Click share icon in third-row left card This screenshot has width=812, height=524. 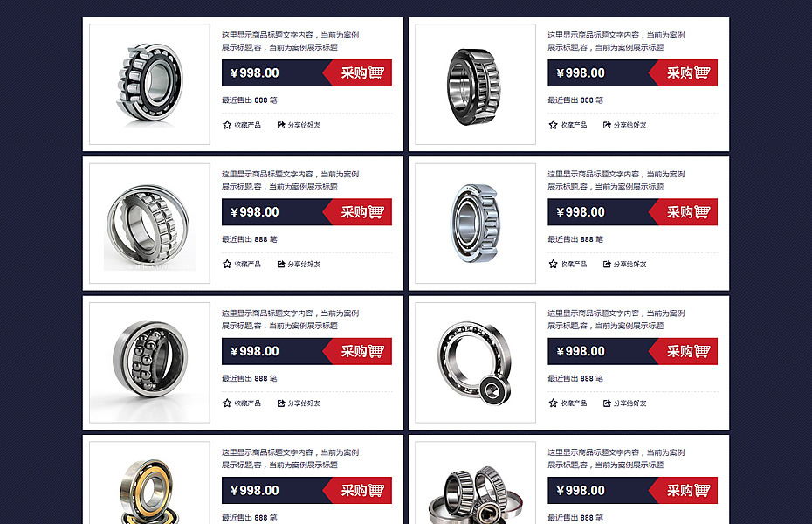[281, 403]
